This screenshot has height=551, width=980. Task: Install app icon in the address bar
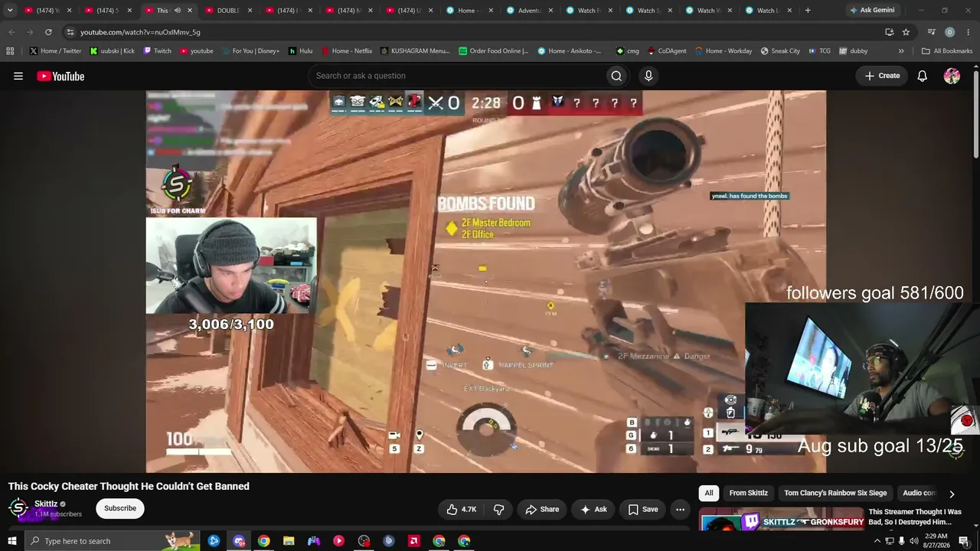coord(889,32)
